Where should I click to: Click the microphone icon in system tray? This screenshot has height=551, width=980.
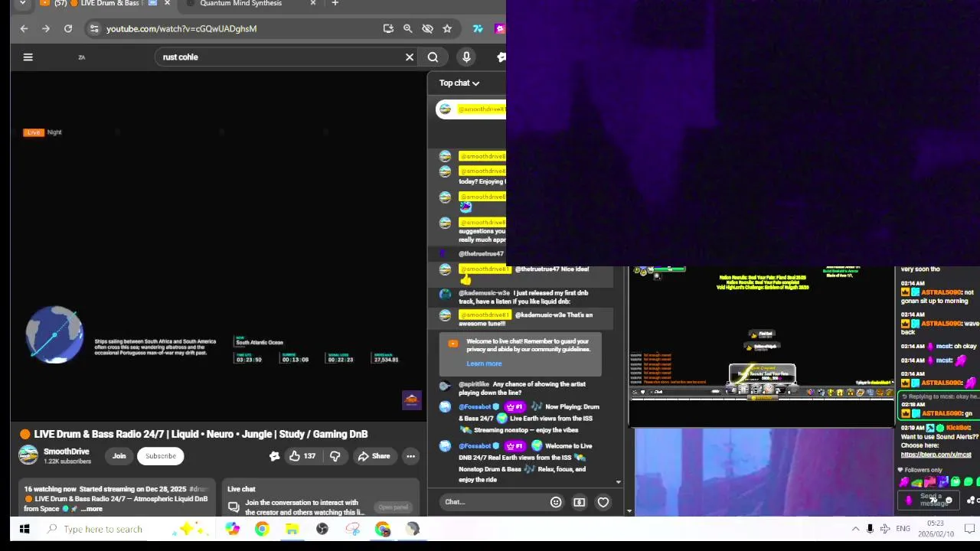click(x=870, y=529)
